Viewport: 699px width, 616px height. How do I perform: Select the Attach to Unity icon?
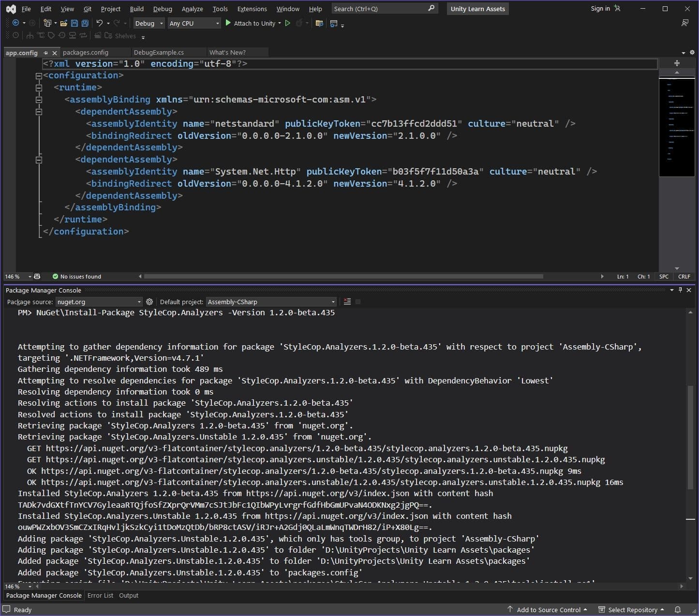click(228, 23)
